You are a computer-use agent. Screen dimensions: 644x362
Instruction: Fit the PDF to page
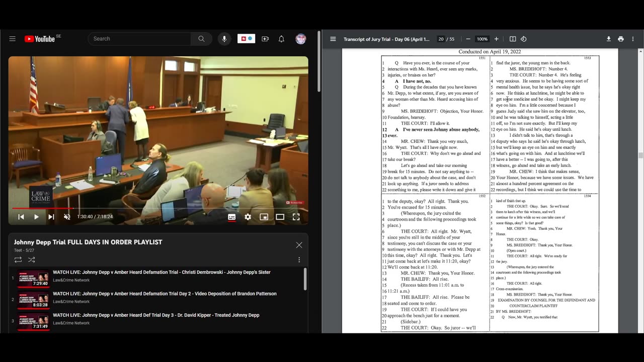tap(513, 39)
